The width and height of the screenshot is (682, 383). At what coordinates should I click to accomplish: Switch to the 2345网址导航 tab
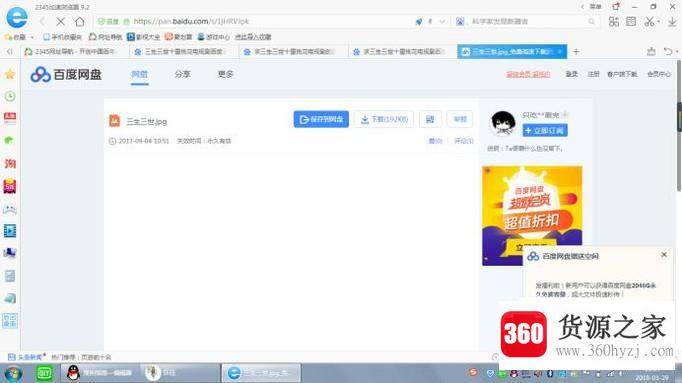click(74, 52)
